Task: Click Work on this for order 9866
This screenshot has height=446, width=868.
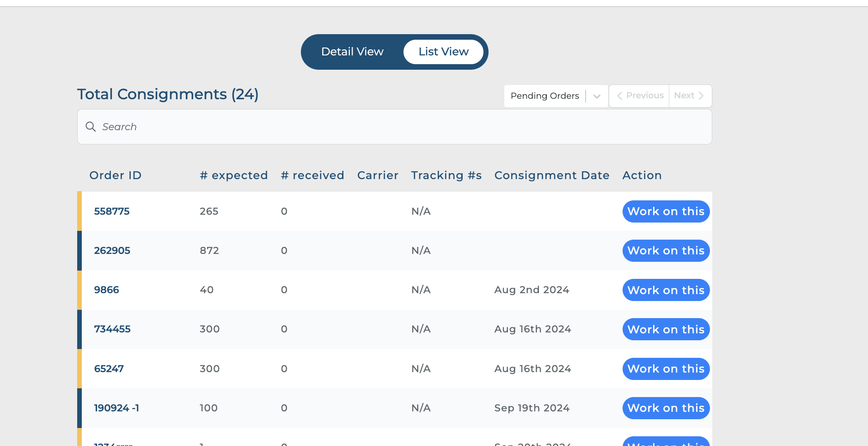Action: 666,290
